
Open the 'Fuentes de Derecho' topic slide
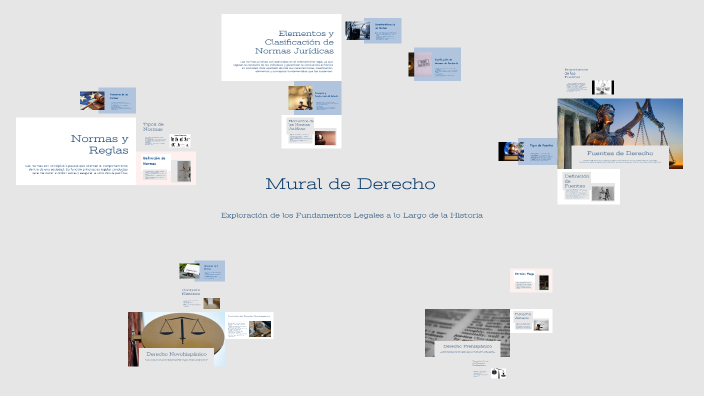[x=620, y=134]
